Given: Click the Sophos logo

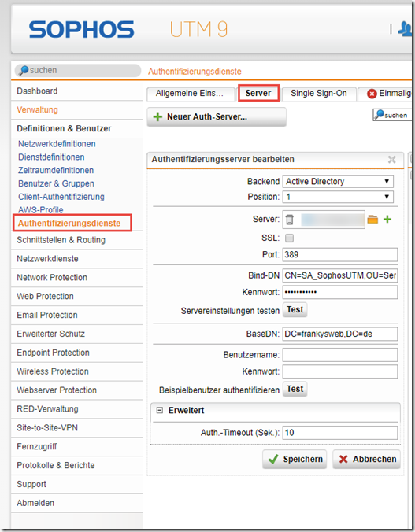Looking at the screenshot, I should coord(82,29).
